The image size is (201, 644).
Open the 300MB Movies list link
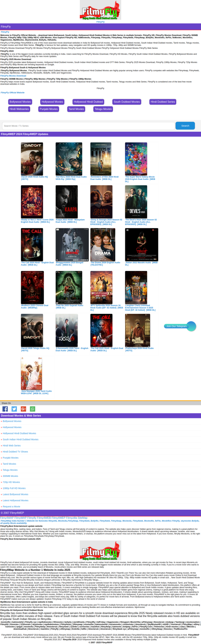pos(10,476)
